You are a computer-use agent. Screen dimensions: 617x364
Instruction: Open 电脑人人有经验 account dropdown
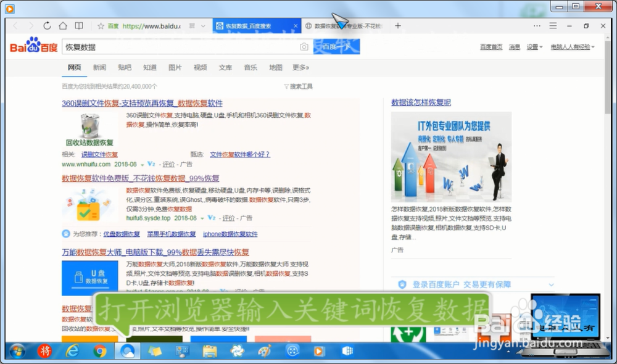[573, 47]
